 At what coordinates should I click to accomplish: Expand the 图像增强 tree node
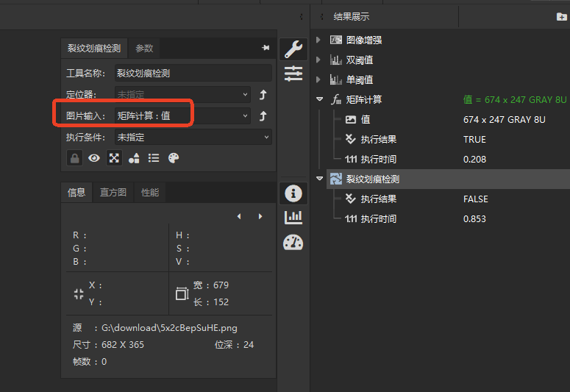[x=318, y=40]
